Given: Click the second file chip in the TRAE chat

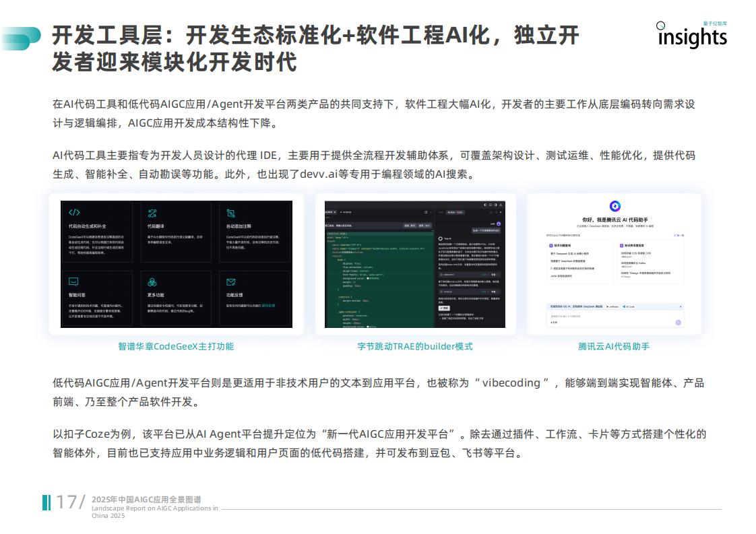Looking at the screenshot, I should (469, 292).
